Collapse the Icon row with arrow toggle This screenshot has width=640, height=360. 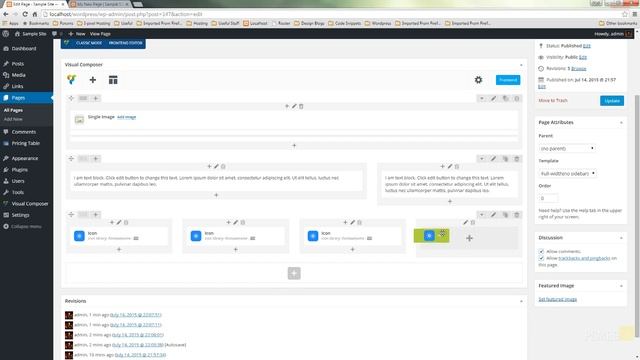click(482, 215)
